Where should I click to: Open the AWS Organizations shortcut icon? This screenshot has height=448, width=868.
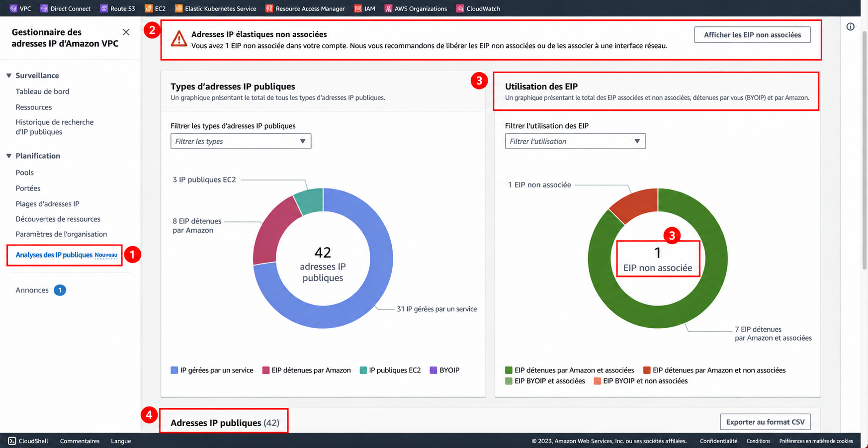coord(388,8)
